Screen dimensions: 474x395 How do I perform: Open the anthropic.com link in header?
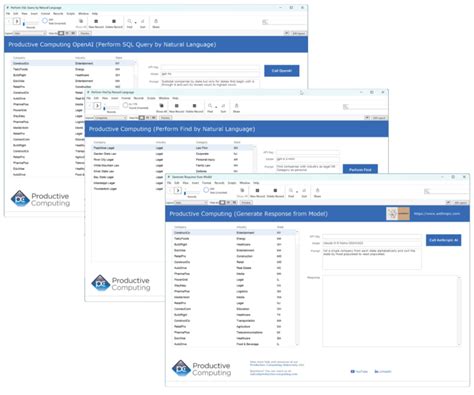point(437,214)
